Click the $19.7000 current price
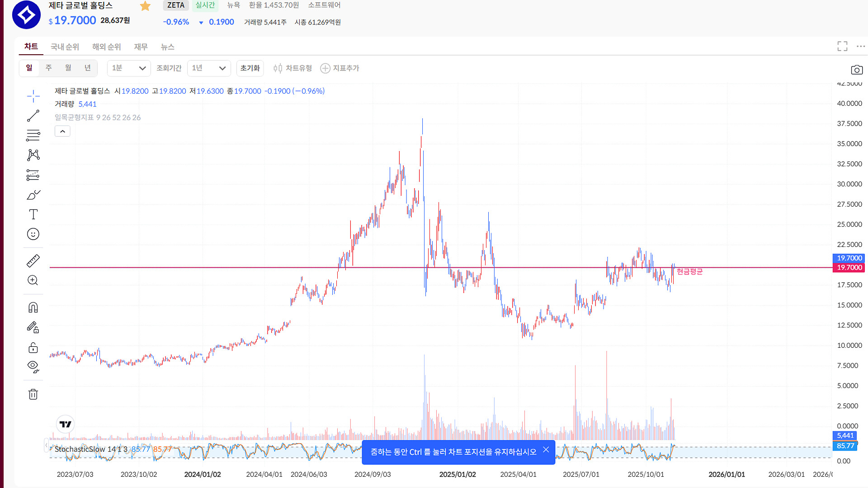 pos(72,20)
